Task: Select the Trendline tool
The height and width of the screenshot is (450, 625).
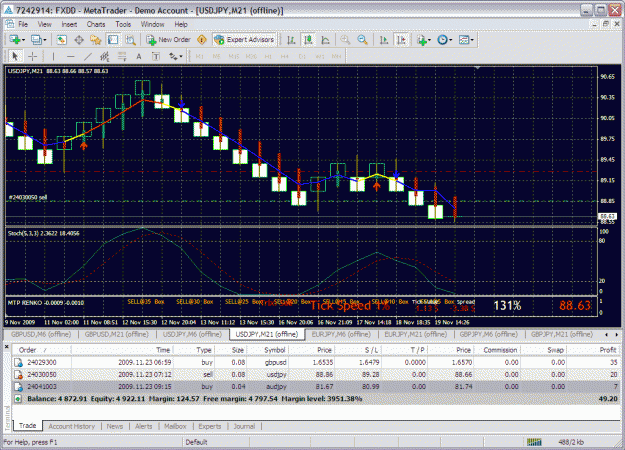Action: [x=88, y=57]
